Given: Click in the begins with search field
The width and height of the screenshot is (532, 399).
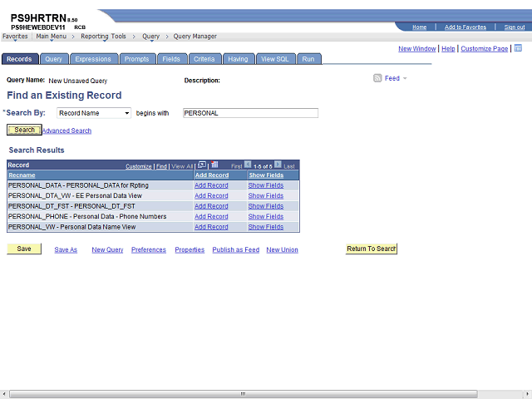Looking at the screenshot, I should [x=250, y=113].
